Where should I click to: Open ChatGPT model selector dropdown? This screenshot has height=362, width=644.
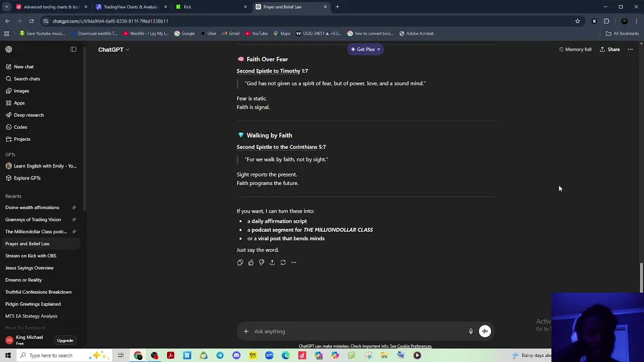click(114, 49)
